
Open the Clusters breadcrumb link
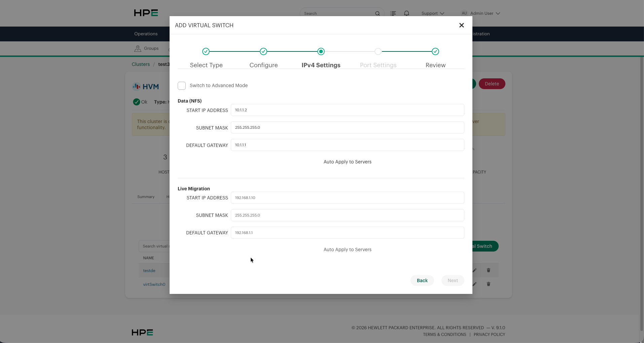coord(141,64)
